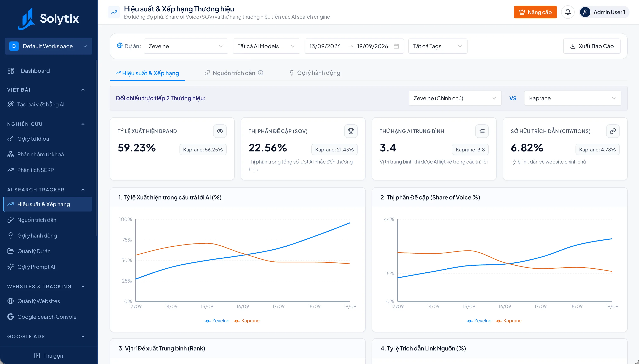
Task: Open the Zevelne (Chính chủ) brand dropdown
Action: [455, 98]
